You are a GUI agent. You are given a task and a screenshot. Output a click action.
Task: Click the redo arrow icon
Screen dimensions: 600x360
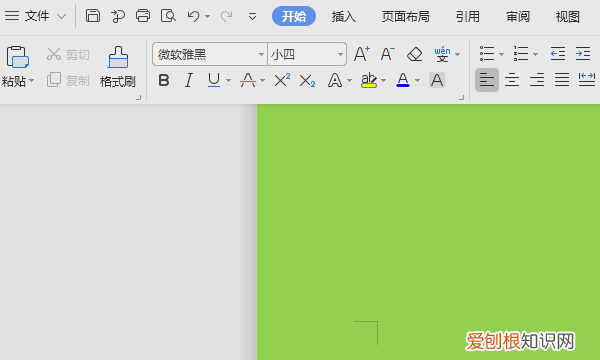point(227,16)
